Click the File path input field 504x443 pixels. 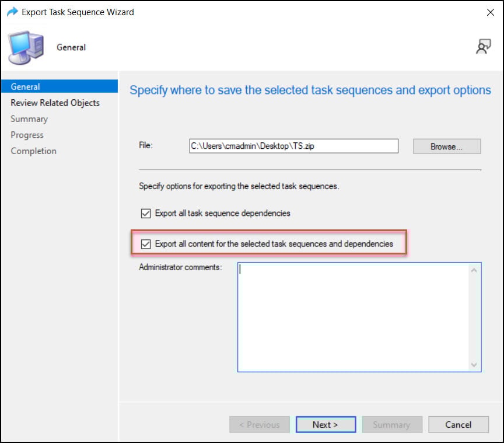[293, 146]
